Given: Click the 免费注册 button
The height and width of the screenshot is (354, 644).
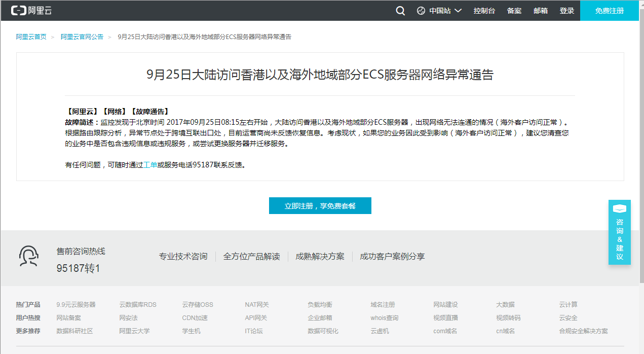Looking at the screenshot, I should [x=610, y=11].
